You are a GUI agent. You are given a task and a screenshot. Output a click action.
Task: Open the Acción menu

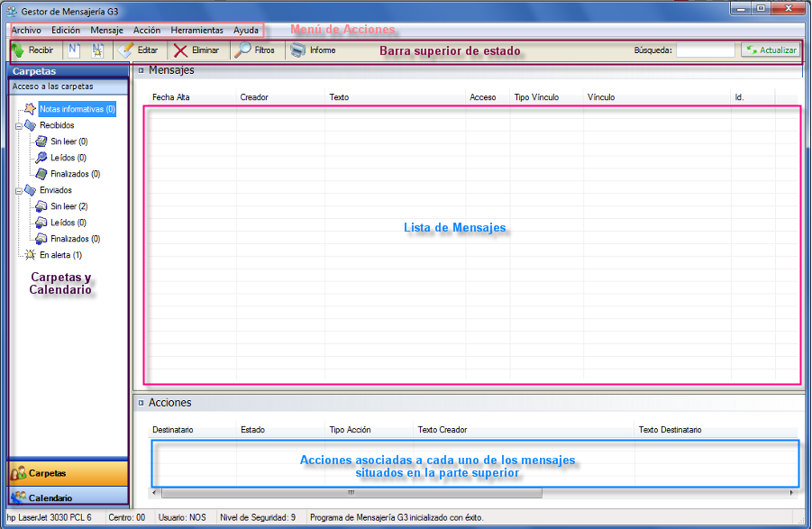coord(147,30)
